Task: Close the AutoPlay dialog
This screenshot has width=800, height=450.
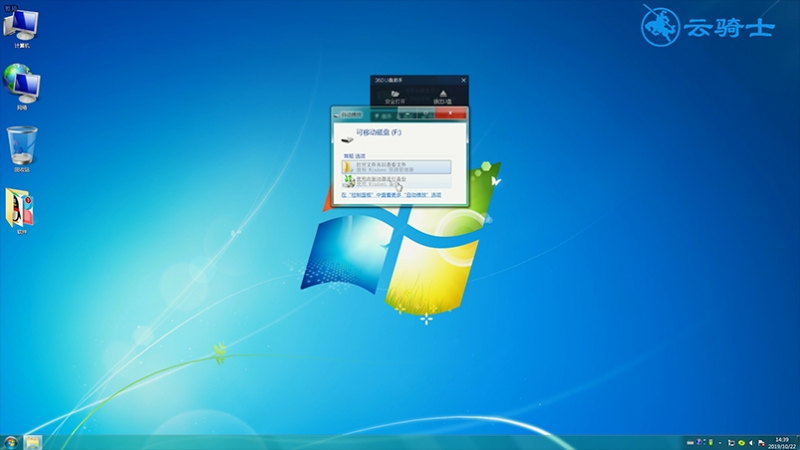Action: pos(450,113)
